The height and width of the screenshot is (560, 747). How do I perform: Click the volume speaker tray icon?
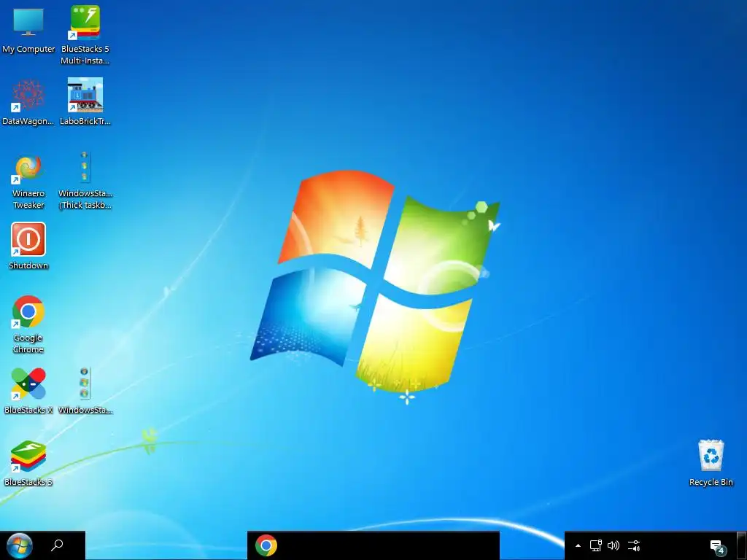pos(613,545)
